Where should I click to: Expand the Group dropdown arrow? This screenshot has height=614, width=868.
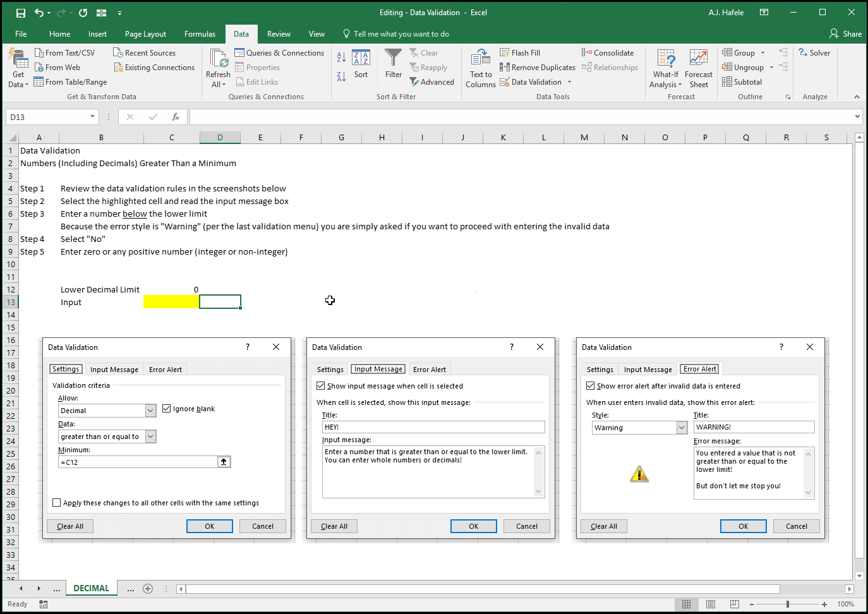coord(763,53)
